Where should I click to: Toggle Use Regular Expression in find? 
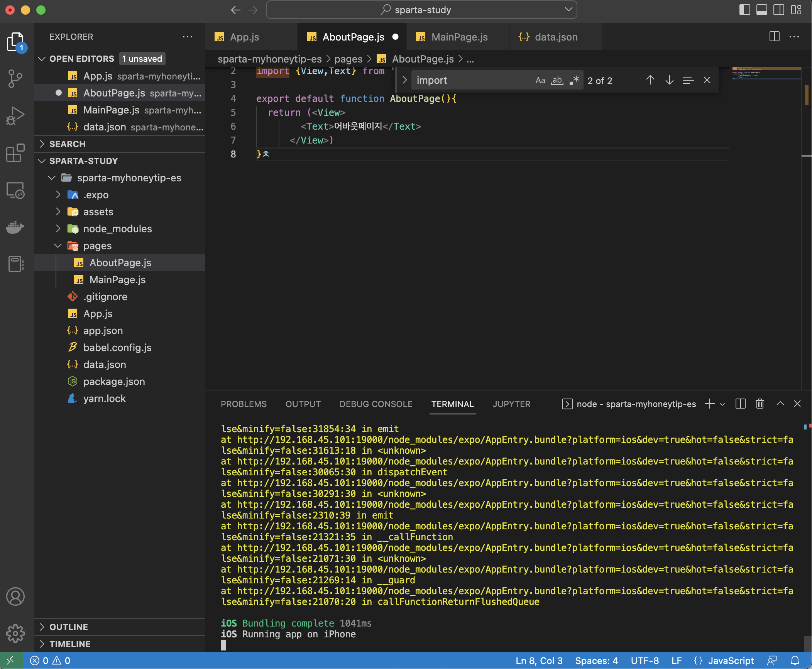tap(574, 80)
